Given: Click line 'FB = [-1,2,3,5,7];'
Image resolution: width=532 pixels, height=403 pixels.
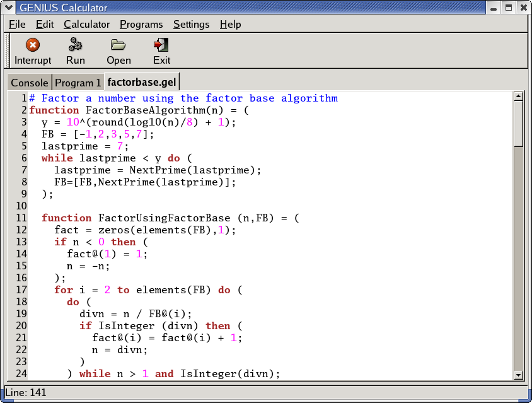Looking at the screenshot, I should click(98, 134).
